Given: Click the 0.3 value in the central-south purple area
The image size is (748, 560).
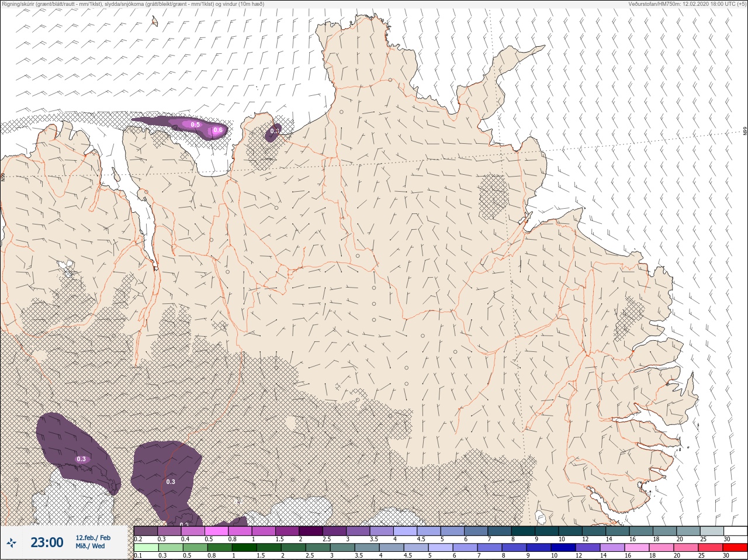Looking at the screenshot, I should click(171, 482).
